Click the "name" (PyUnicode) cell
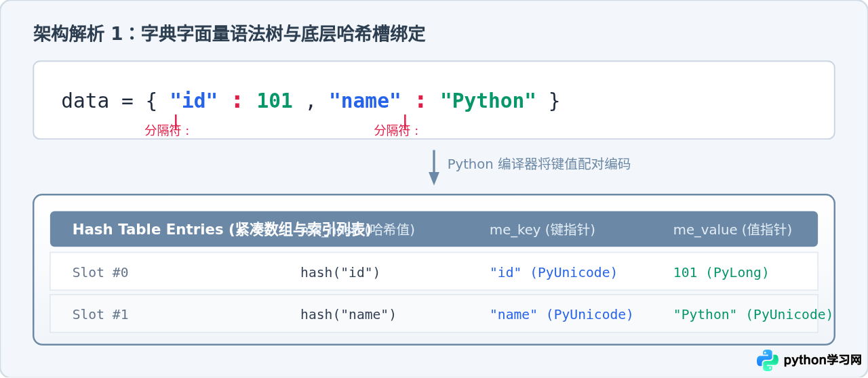868x378 pixels. 561,314
